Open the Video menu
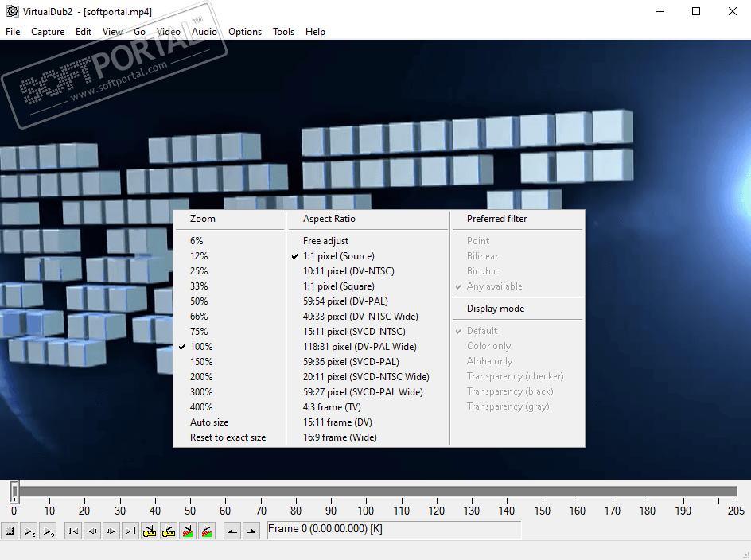Screen dimensions: 751x560 coord(169,32)
